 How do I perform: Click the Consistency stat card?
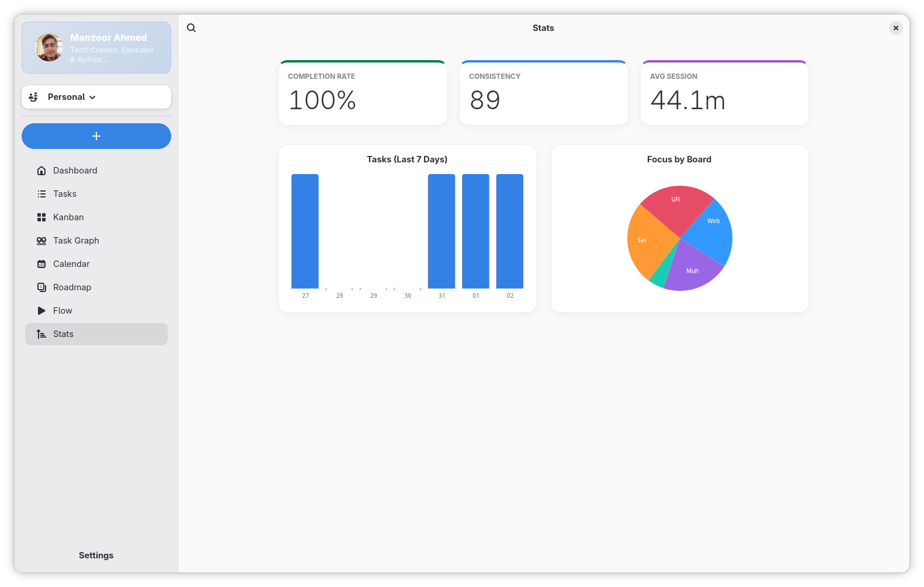tap(544, 92)
